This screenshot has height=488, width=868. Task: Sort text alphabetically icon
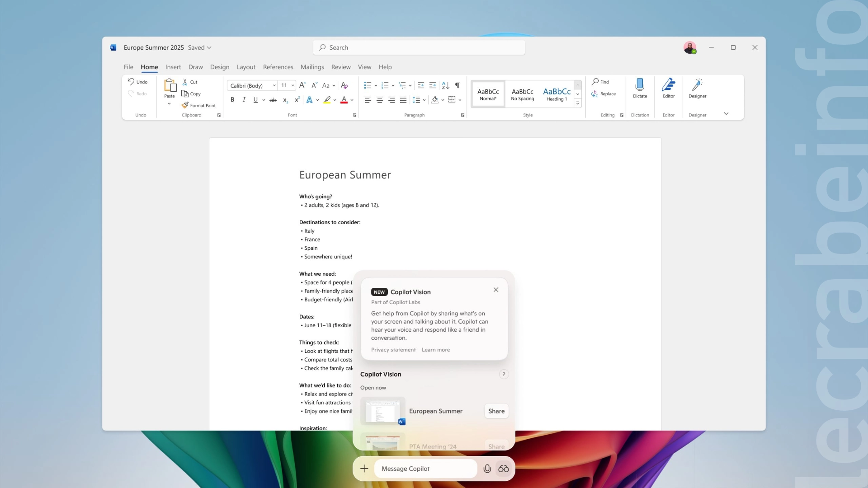coord(445,85)
